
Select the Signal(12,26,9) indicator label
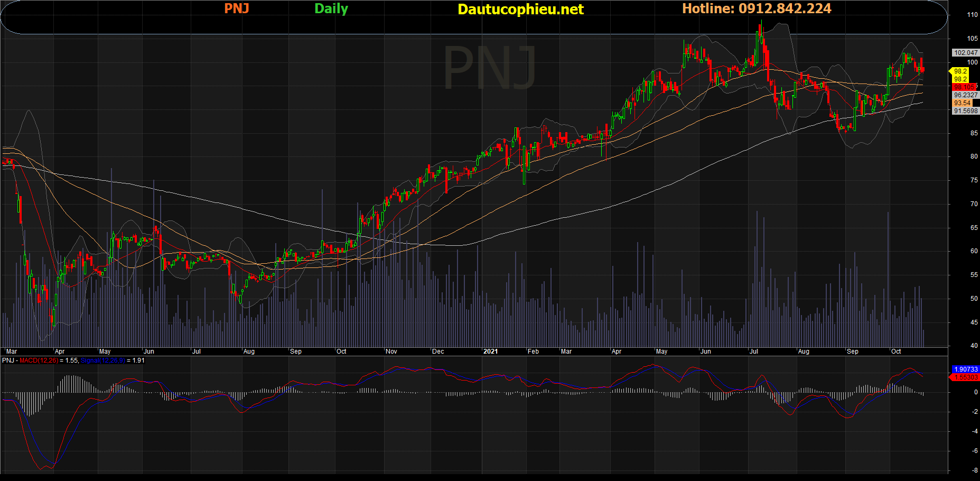click(102, 360)
